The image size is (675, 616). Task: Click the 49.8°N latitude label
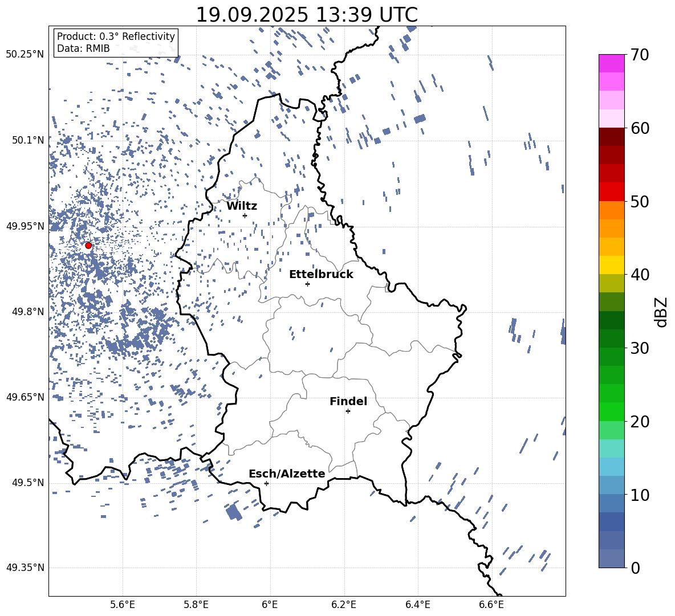point(27,312)
